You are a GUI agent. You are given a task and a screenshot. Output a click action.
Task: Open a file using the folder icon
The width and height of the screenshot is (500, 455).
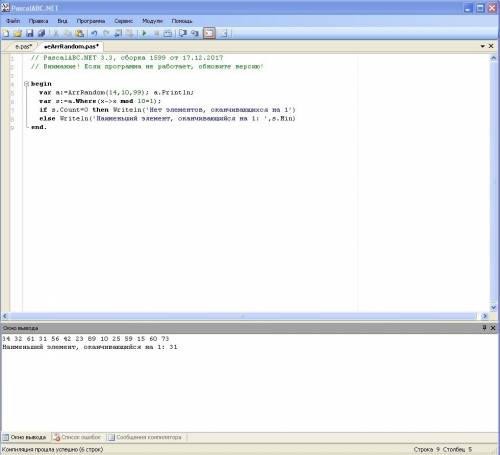(x=18, y=33)
